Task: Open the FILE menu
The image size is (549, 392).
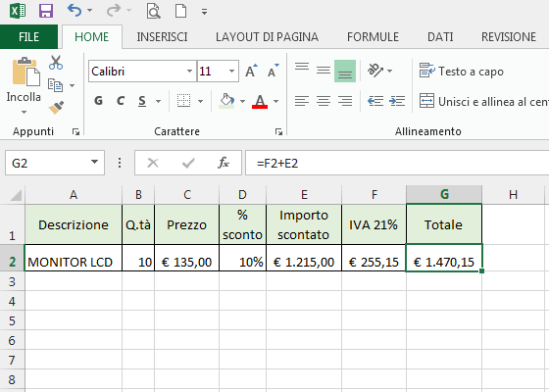Action: (x=28, y=37)
